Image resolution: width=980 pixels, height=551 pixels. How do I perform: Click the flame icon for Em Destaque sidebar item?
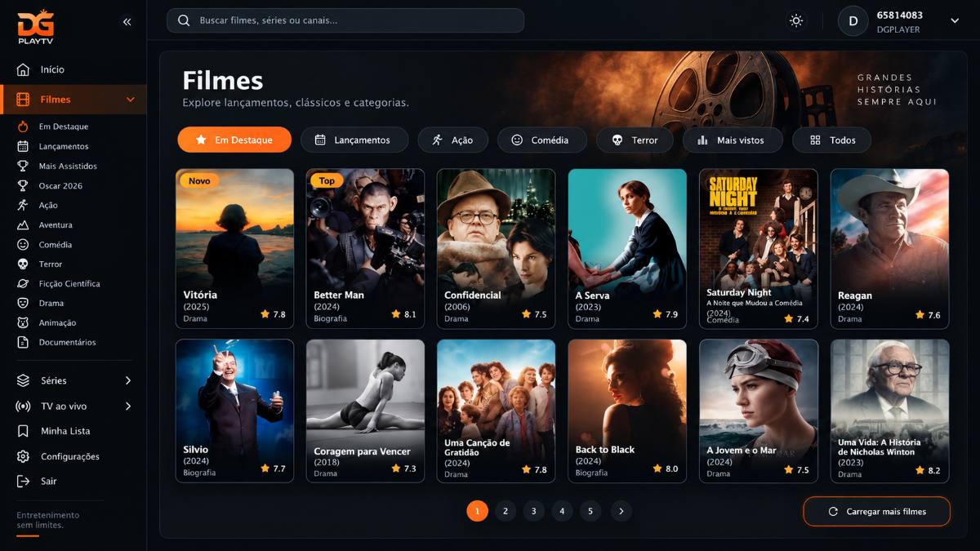23,127
